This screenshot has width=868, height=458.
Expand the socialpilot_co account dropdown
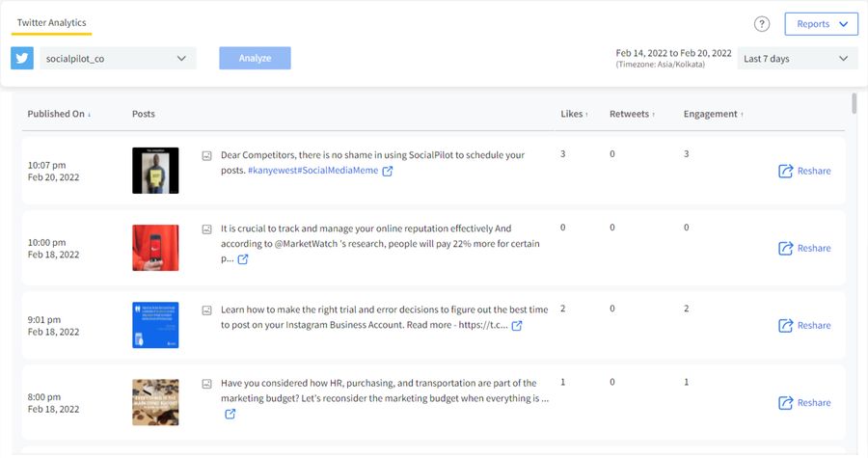(x=118, y=58)
